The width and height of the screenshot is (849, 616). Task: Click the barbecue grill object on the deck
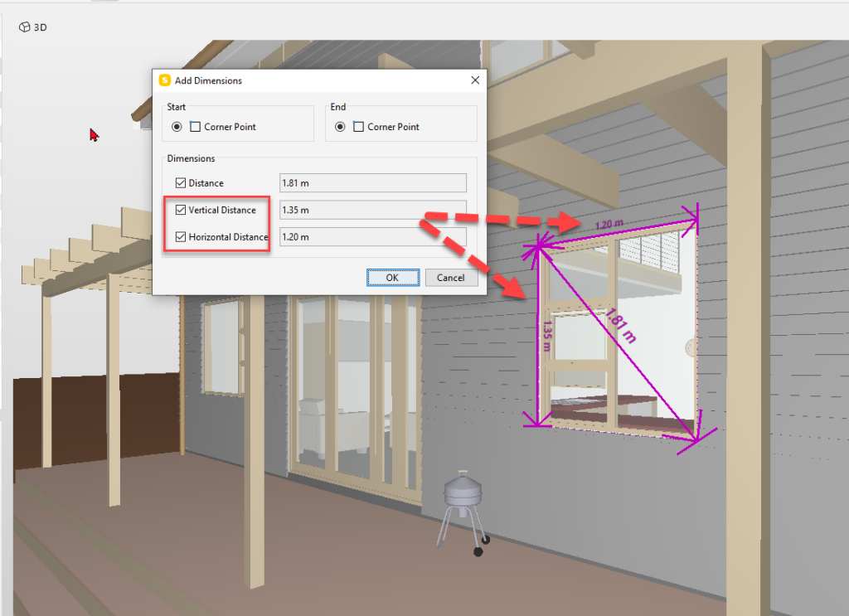pos(463,512)
